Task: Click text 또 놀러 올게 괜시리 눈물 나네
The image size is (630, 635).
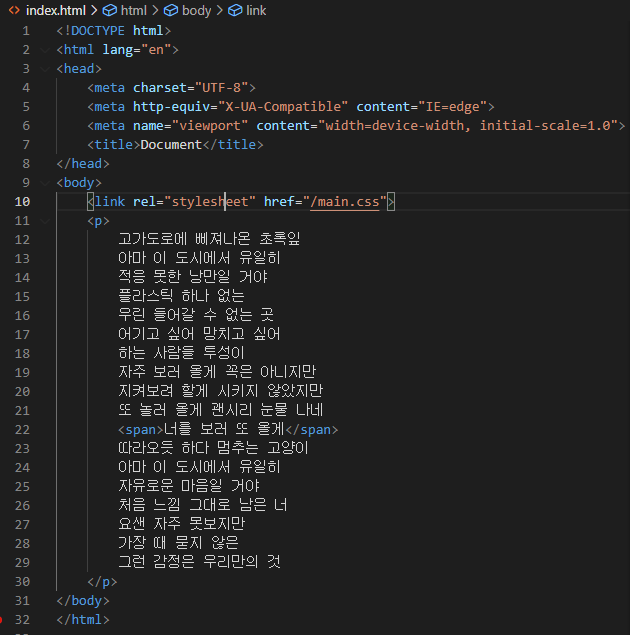Action: pos(221,410)
